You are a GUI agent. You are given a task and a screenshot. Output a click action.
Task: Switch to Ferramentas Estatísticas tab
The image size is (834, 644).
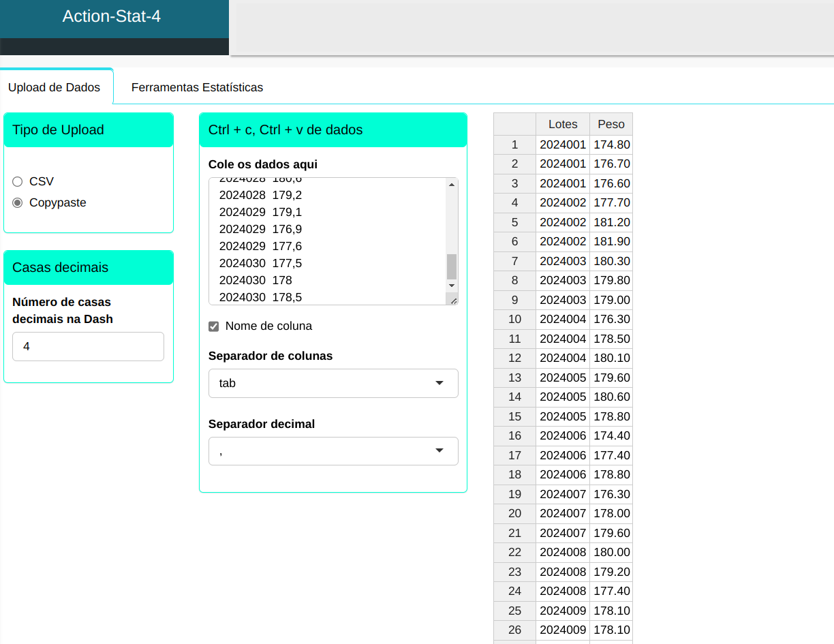point(197,87)
